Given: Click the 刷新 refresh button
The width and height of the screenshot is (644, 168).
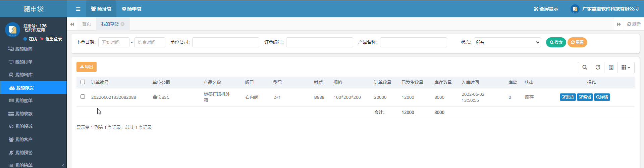Looking at the screenshot, I should (x=634, y=24).
